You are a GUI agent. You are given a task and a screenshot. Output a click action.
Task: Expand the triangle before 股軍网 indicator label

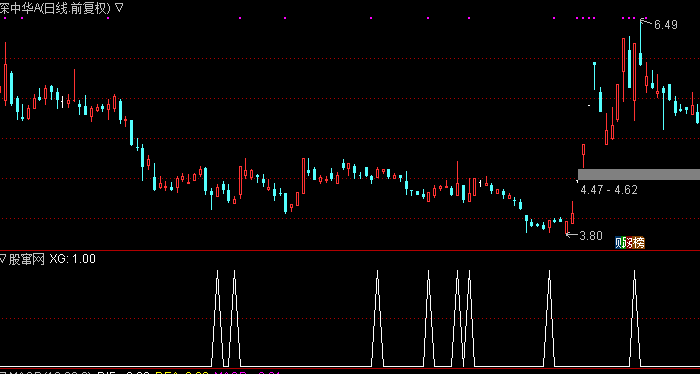2,259
